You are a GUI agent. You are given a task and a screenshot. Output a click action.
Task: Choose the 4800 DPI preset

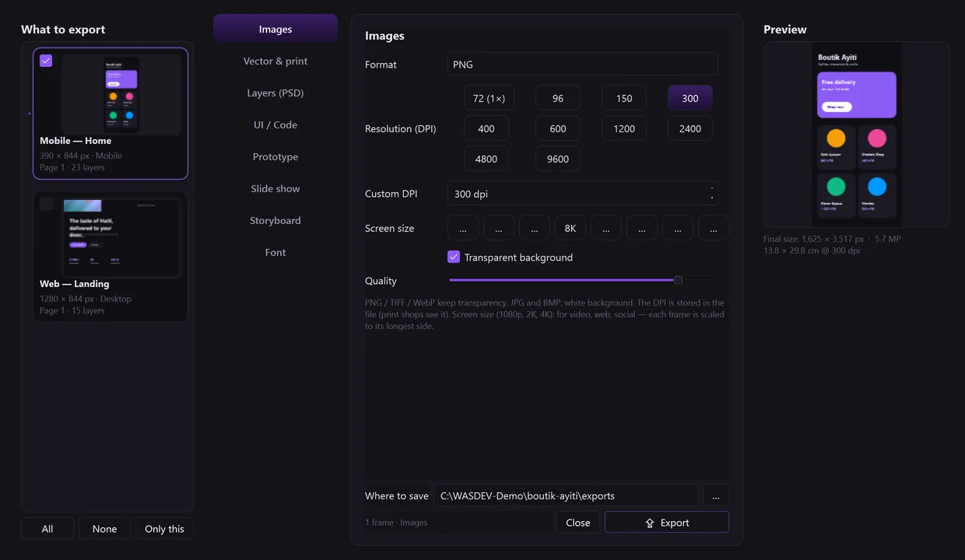point(486,159)
